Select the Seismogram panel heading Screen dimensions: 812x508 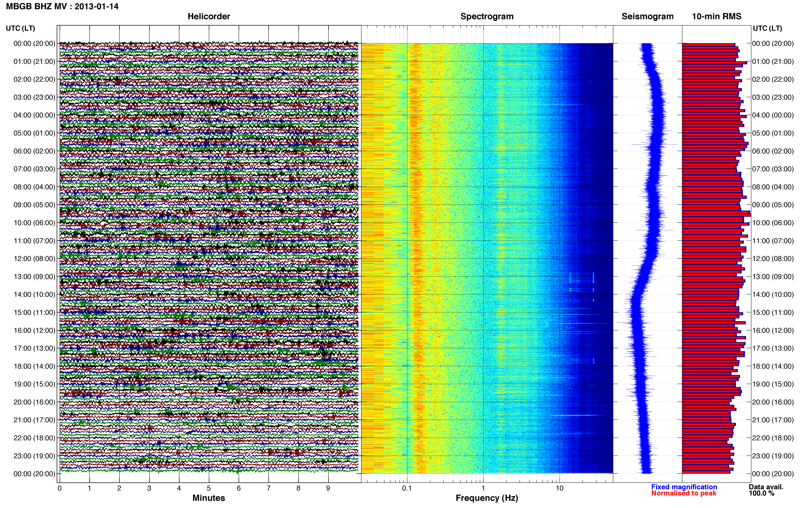point(648,16)
